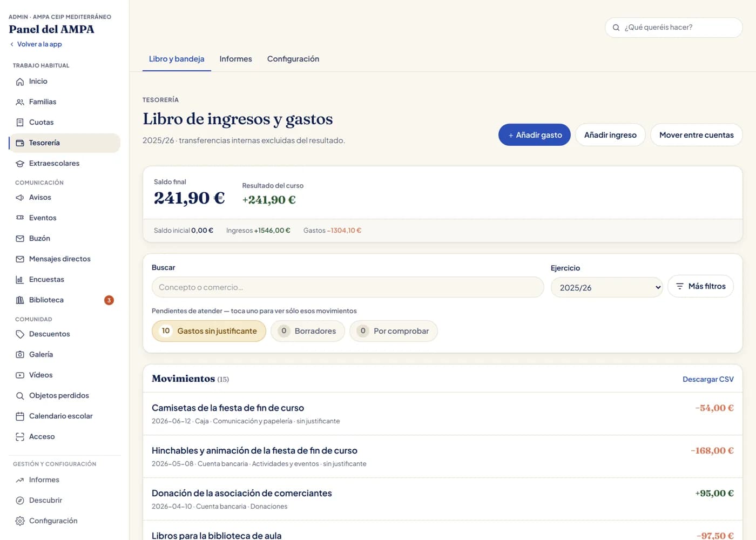
Task: Switch to the Libro y bandeja tab
Action: pyautogui.click(x=177, y=59)
